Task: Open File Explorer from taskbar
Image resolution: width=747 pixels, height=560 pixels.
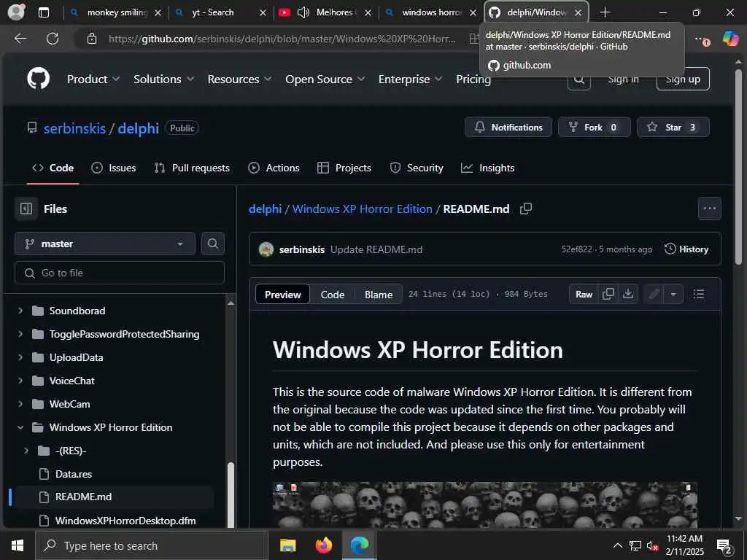Action: tap(287, 545)
